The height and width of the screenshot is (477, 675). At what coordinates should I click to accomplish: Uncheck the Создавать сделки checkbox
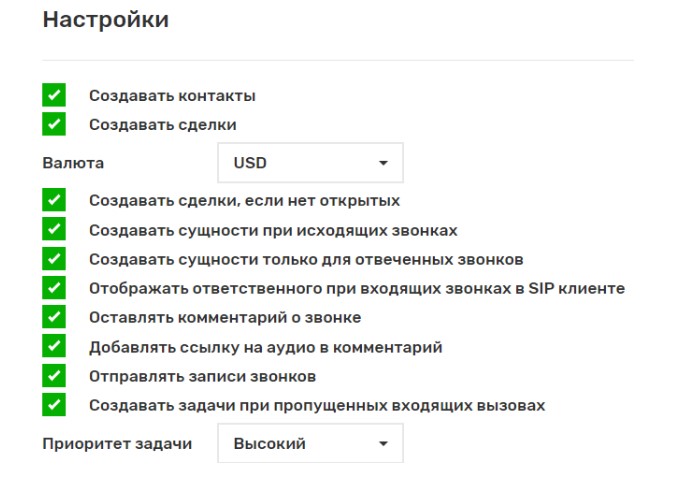pos(54,125)
